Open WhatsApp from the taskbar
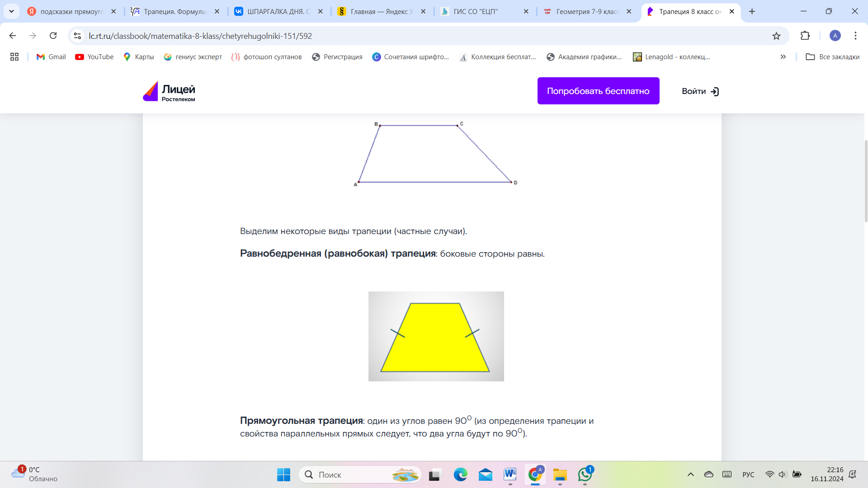 (x=585, y=474)
